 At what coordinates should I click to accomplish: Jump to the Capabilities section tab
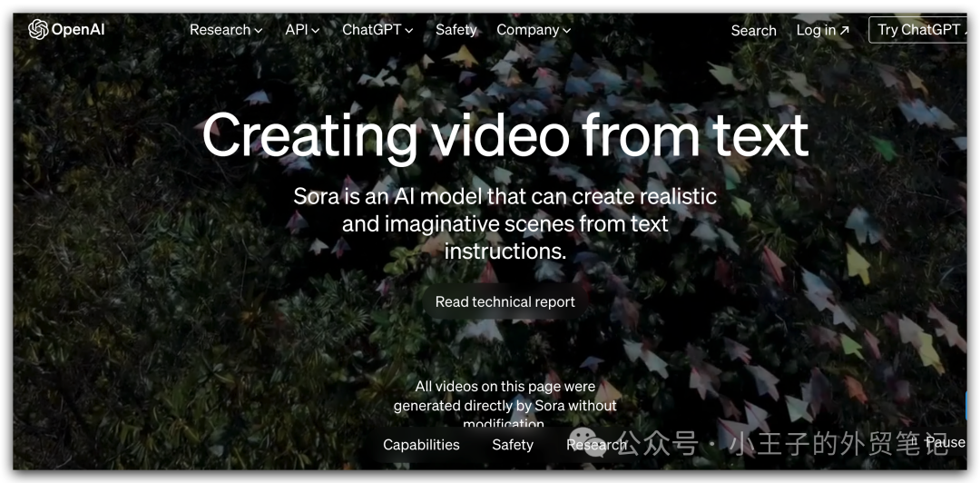pyautogui.click(x=421, y=445)
